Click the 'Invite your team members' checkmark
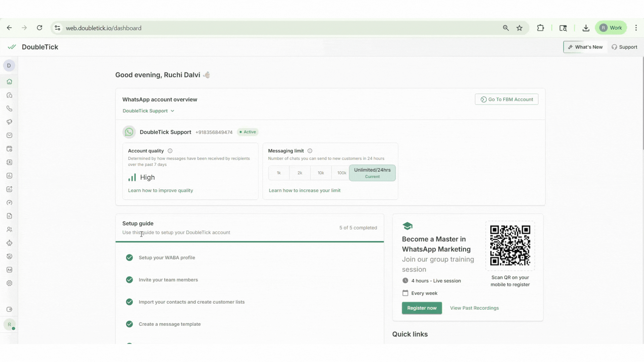Screen dimensions: 644x362 coord(129,280)
